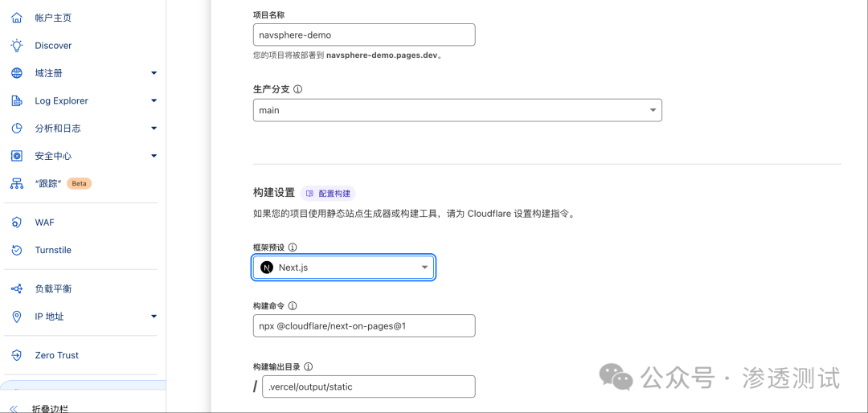Click the Turnstile refresh-check icon
The width and height of the screenshot is (868, 413).
[x=17, y=250]
